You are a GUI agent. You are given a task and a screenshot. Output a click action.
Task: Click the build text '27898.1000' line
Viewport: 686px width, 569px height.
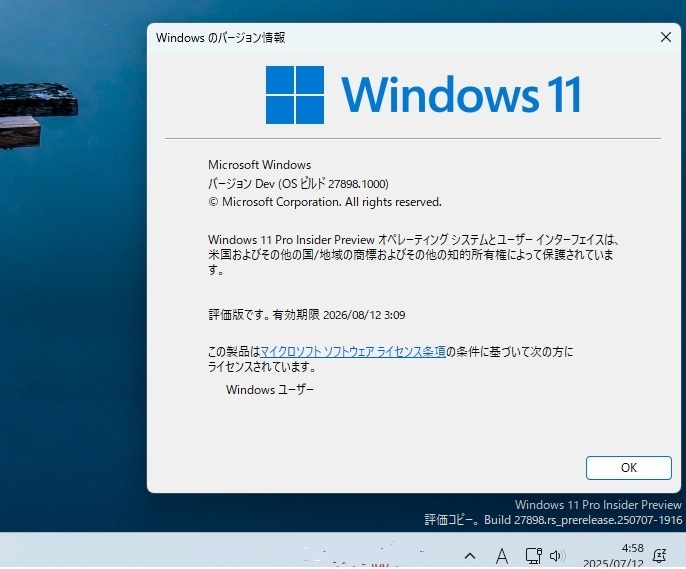tap(298, 183)
